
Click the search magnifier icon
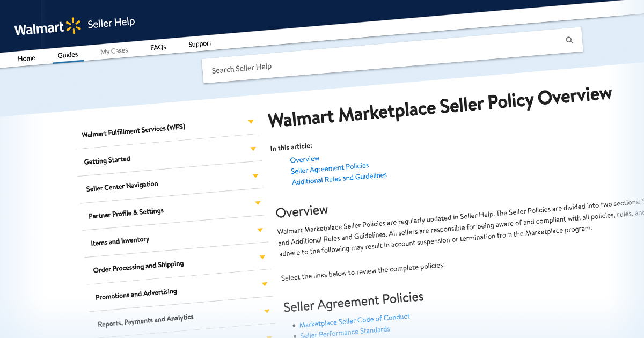tap(569, 40)
